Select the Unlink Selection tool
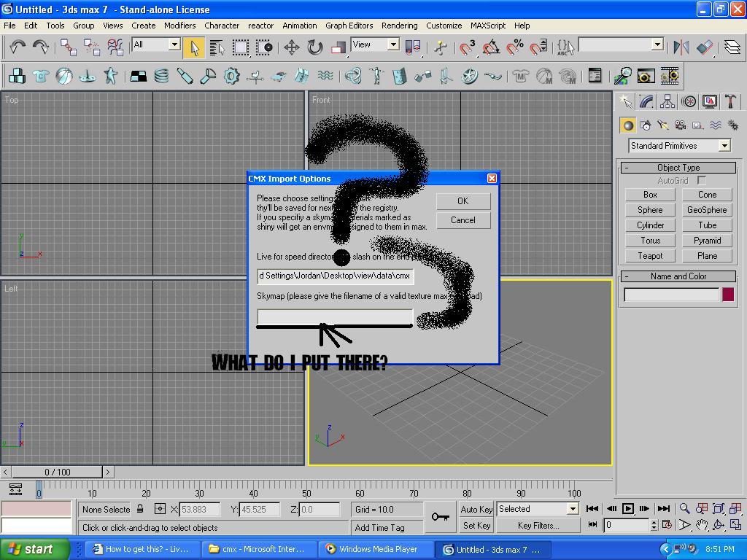747x560 pixels. [x=91, y=47]
